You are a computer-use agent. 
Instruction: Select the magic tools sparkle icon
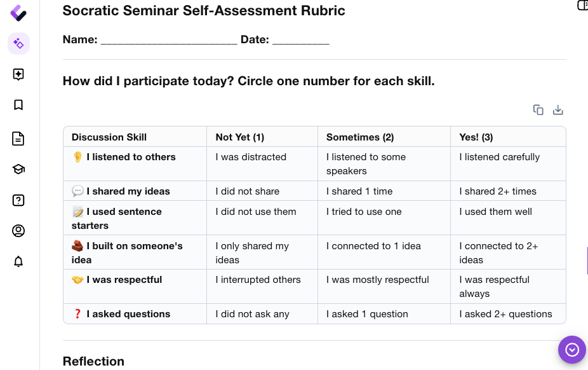[x=18, y=43]
